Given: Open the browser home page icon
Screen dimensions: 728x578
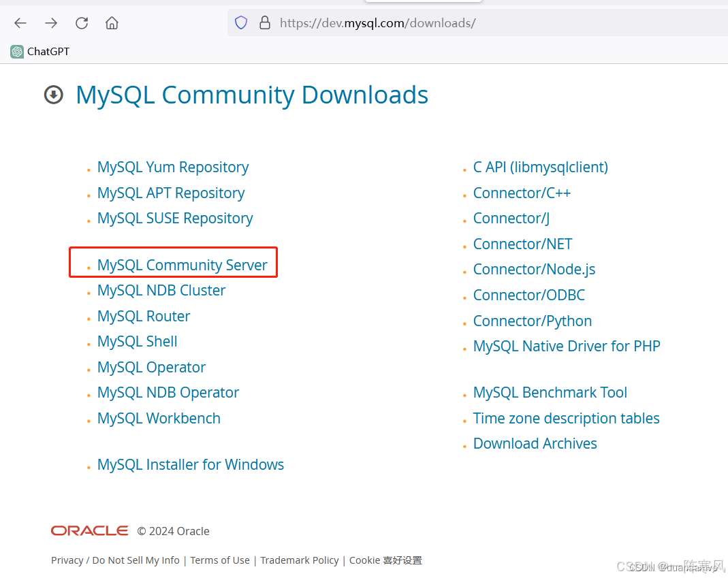Looking at the screenshot, I should point(112,22).
